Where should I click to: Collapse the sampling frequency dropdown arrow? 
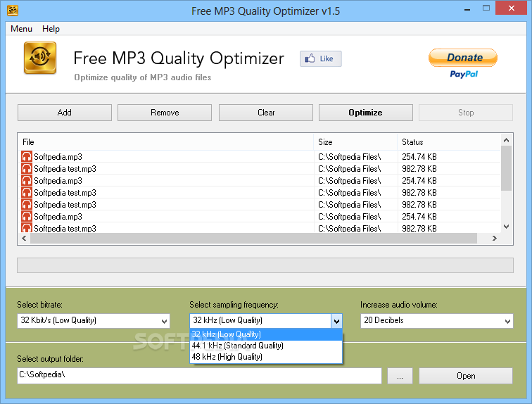336,321
